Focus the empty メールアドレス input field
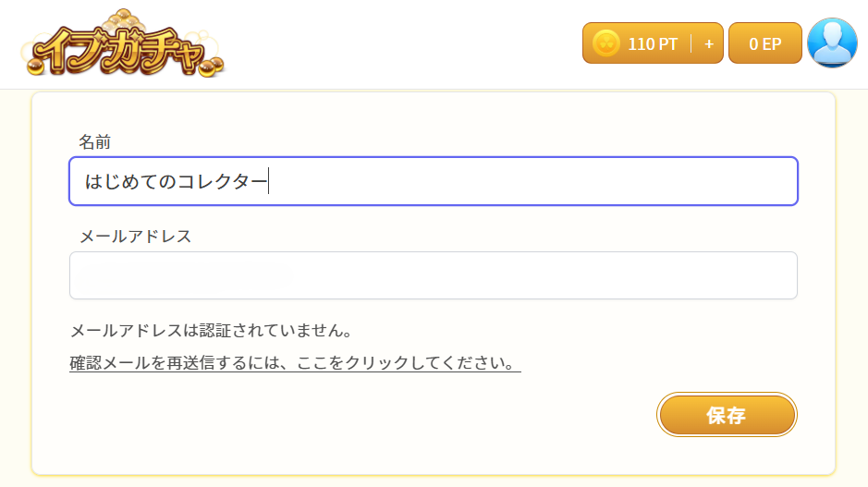This screenshot has height=487, width=868. [x=433, y=275]
